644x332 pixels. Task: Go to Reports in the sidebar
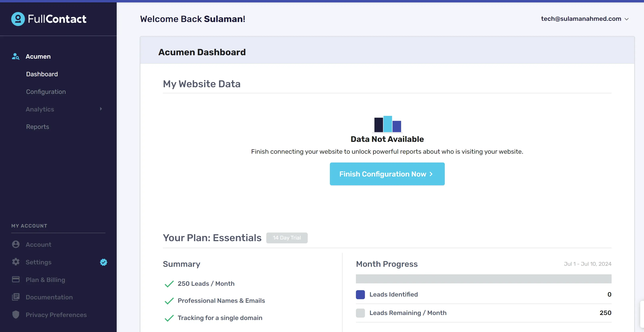(37, 127)
